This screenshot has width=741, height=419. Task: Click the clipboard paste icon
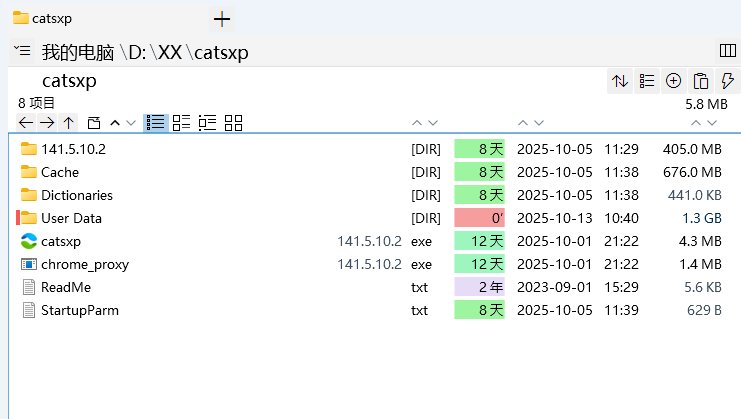[700, 81]
